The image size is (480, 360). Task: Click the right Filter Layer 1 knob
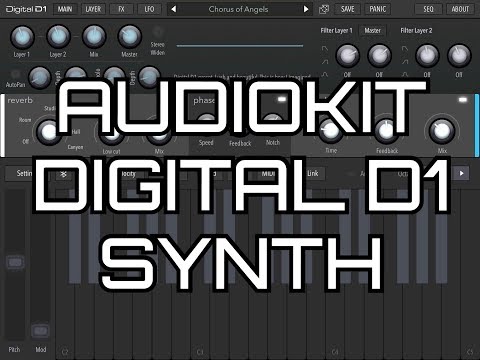[379, 56]
